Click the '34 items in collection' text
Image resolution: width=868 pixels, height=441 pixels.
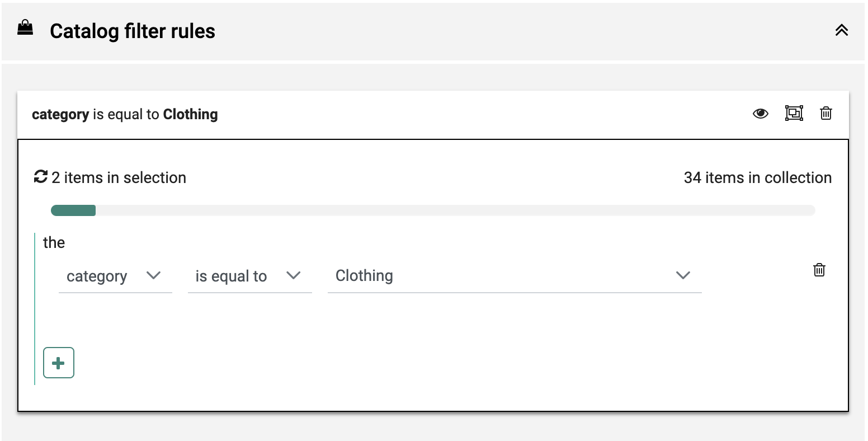point(757,177)
